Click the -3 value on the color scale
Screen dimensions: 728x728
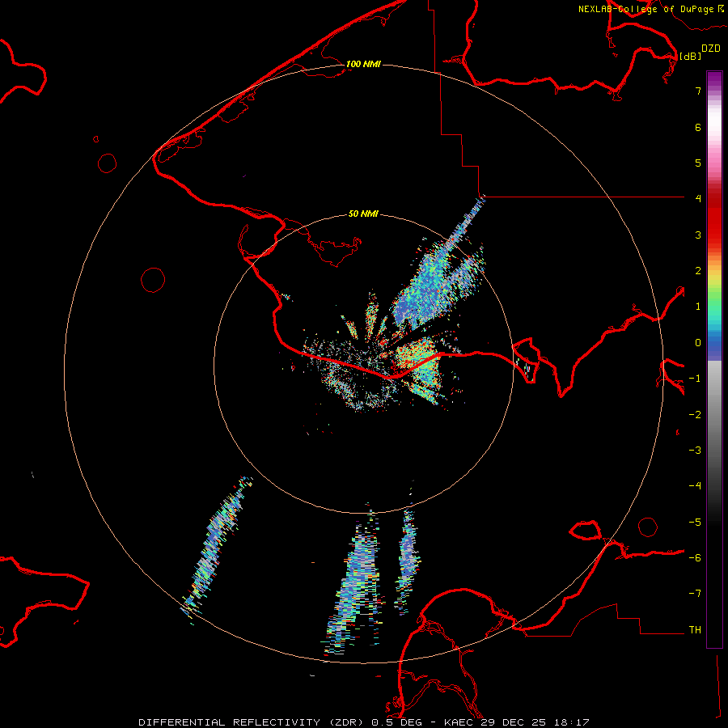[x=695, y=451]
